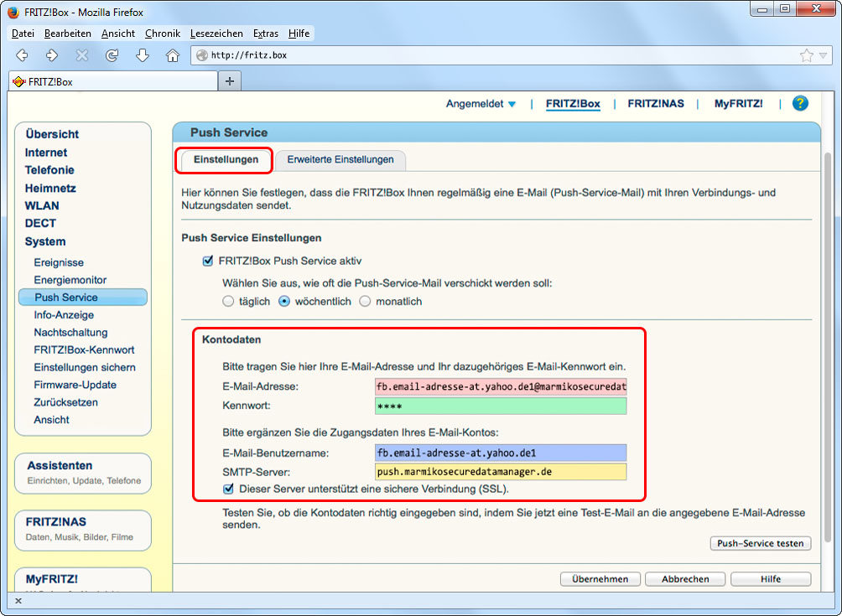Image resolution: width=842 pixels, height=616 pixels.
Task: Select the monatlich radio button
Action: point(365,302)
